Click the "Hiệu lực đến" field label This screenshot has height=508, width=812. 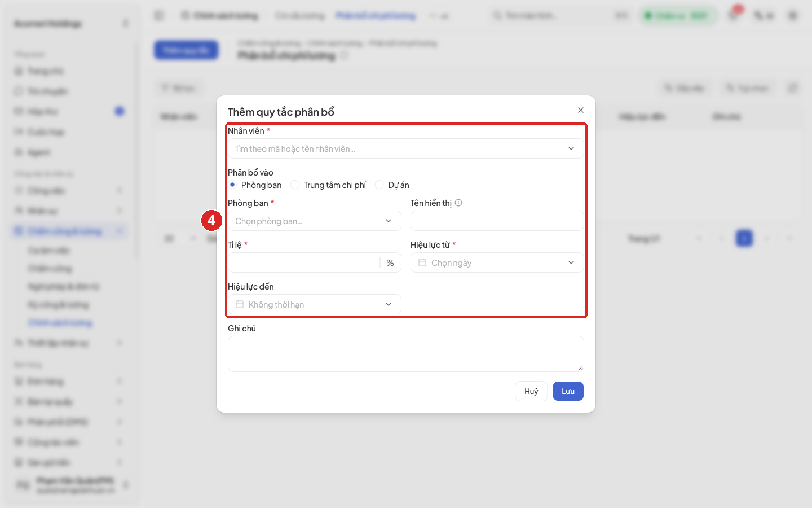251,287
